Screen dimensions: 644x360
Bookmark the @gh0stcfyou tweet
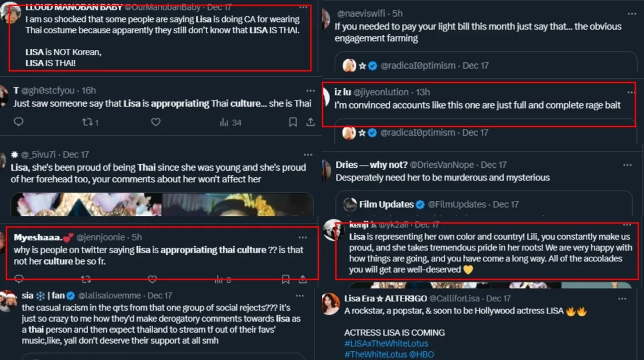(x=293, y=122)
